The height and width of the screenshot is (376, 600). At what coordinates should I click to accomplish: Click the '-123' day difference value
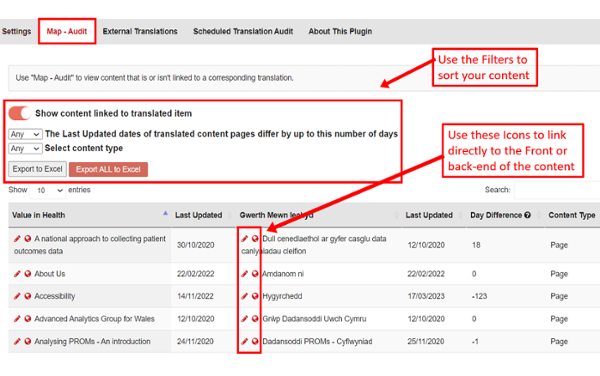[x=479, y=296]
